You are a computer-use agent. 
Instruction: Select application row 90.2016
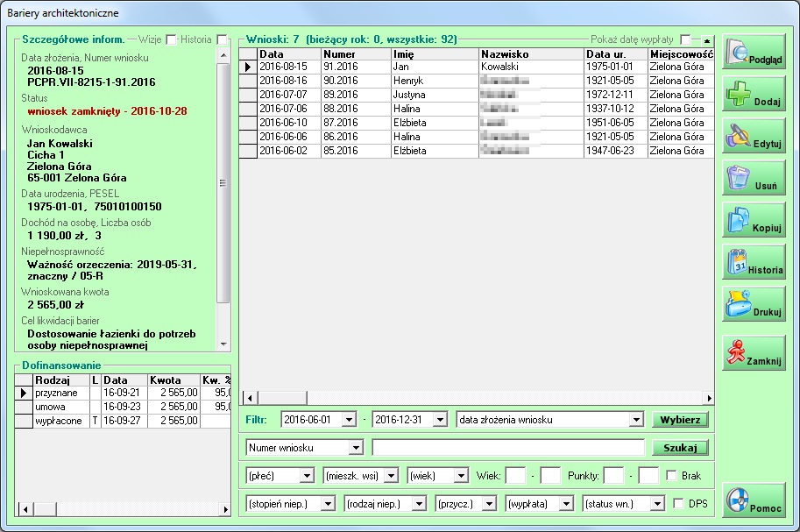tap(477, 81)
